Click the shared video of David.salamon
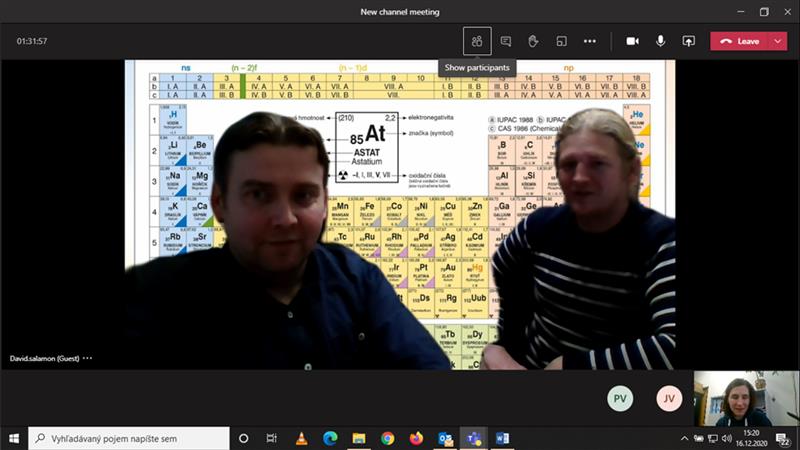 [x=400, y=214]
